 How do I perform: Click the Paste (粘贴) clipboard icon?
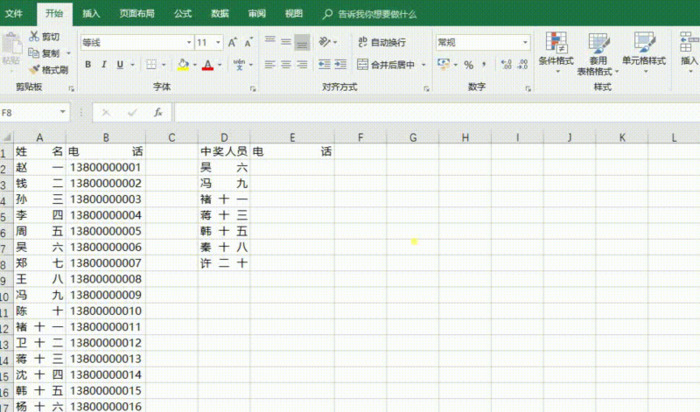(x=12, y=45)
